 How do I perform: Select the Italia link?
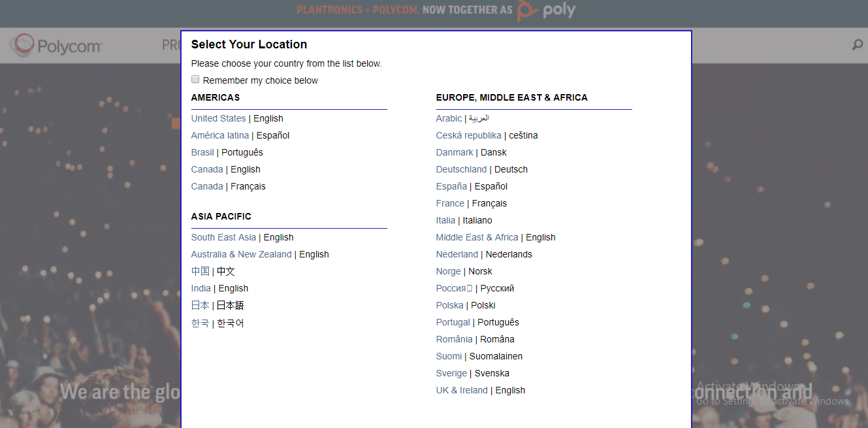click(445, 220)
